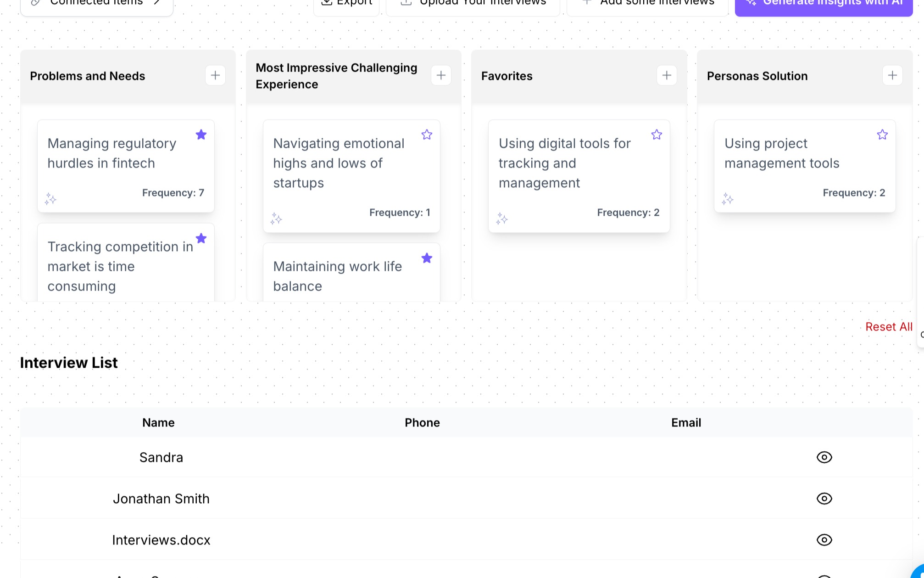The width and height of the screenshot is (924, 578).
Task: Star the Using project management tools card
Action: tap(882, 135)
